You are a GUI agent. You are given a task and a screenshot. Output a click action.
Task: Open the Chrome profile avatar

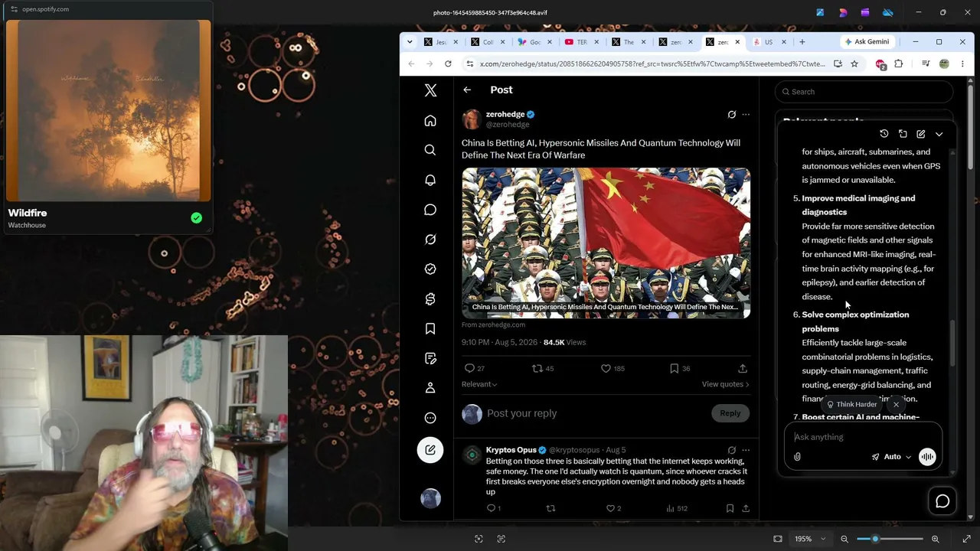click(944, 64)
